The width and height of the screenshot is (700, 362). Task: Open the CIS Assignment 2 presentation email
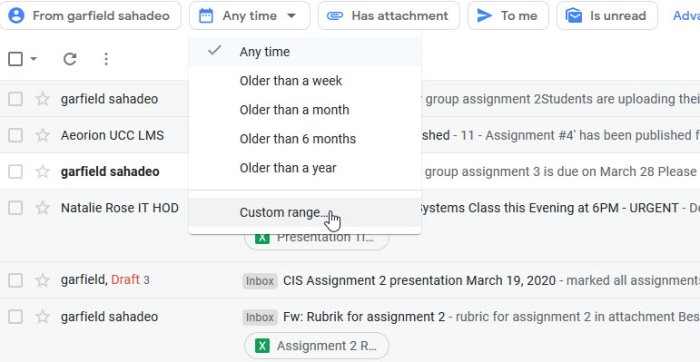pyautogui.click(x=419, y=280)
